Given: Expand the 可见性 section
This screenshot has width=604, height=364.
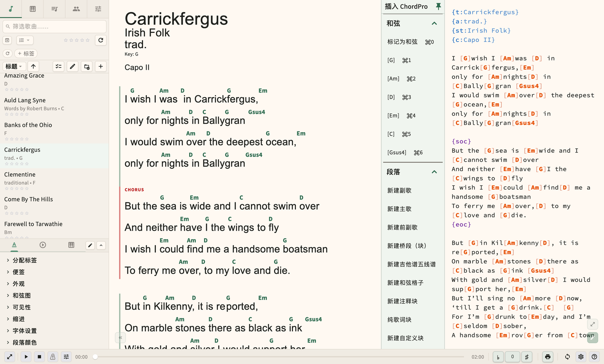Looking at the screenshot, I should (54, 307).
